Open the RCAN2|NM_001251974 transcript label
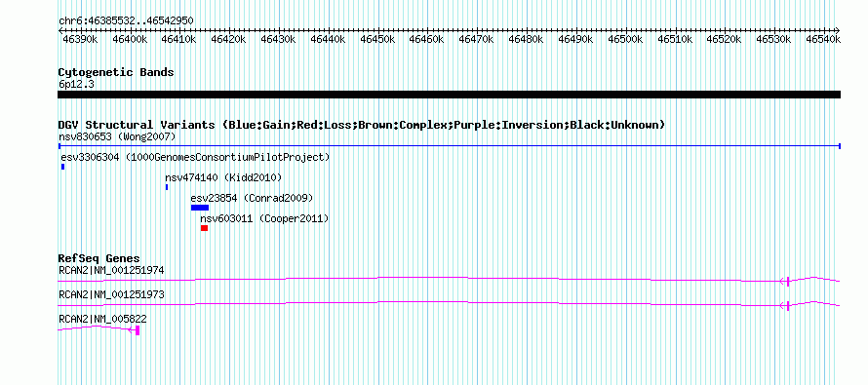The width and height of the screenshot is (868, 385). pyautogui.click(x=111, y=271)
